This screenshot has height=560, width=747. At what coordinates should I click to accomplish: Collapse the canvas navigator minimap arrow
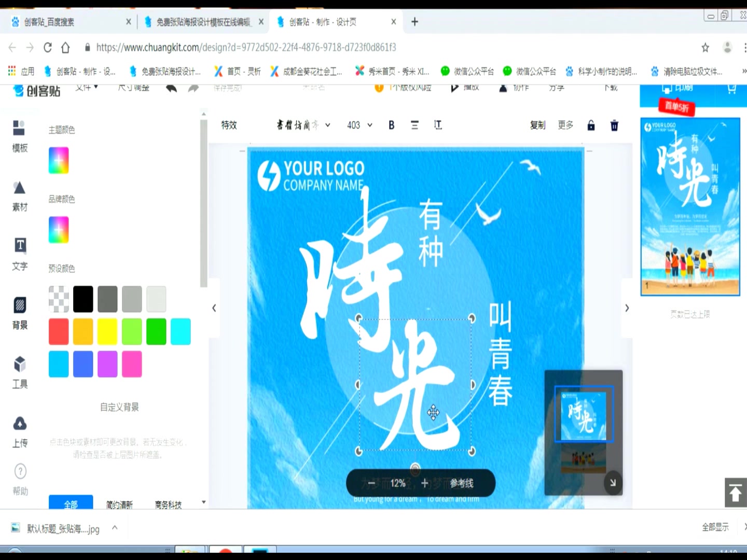tap(613, 483)
